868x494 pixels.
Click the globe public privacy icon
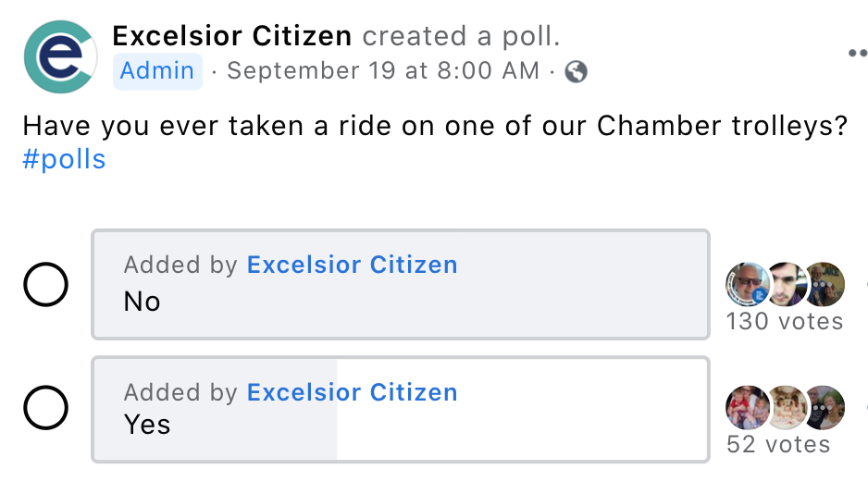pyautogui.click(x=576, y=71)
